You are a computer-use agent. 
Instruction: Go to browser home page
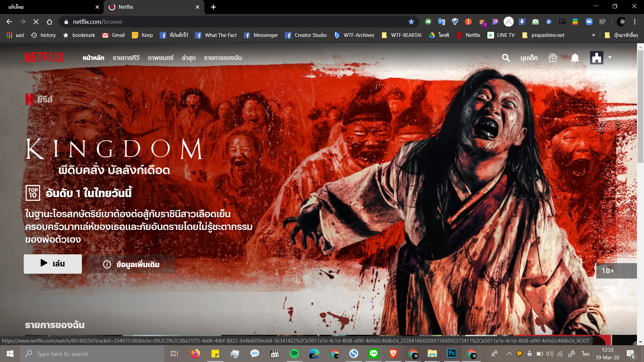49,22
